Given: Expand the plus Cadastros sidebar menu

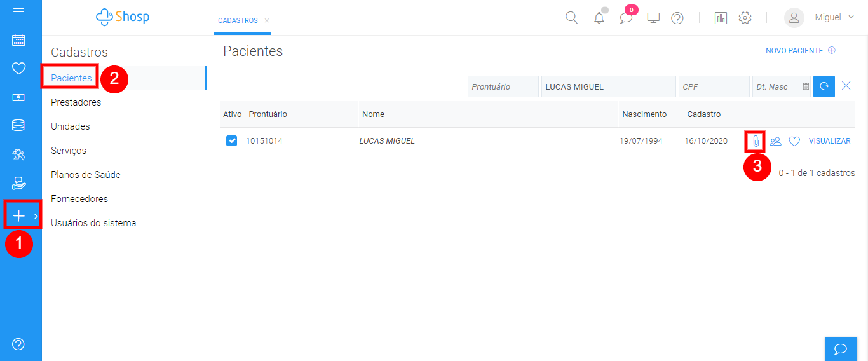Looking at the screenshot, I should pos(19,216).
